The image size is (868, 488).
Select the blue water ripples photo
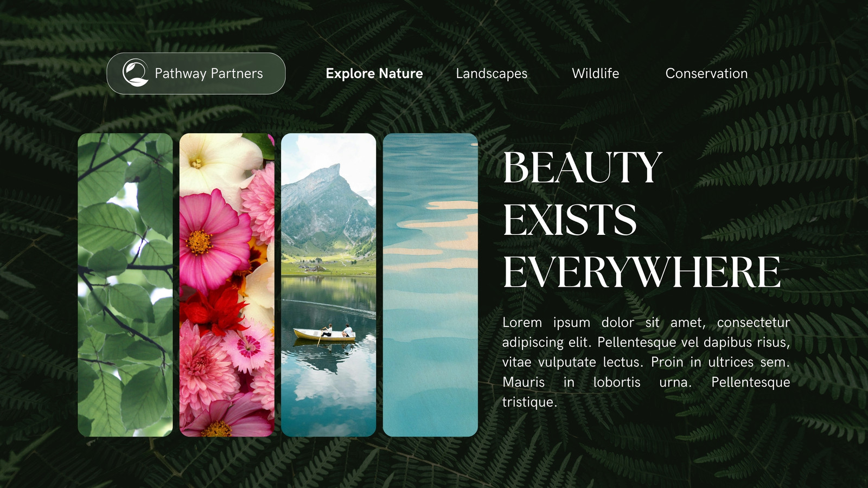[430, 285]
